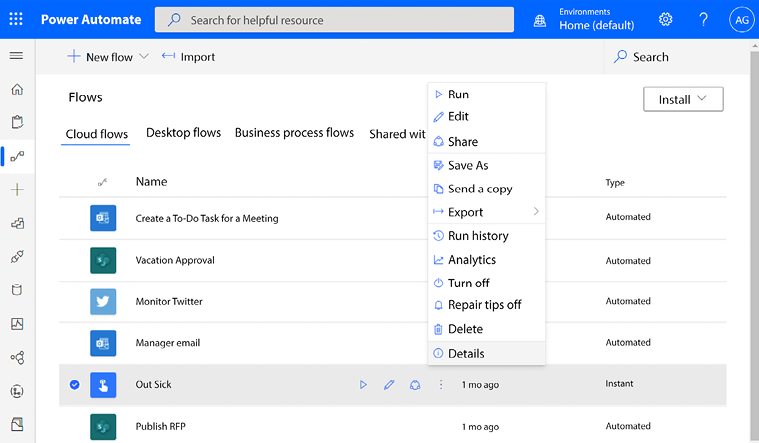Open Data cylinder sidebar icon
The height and width of the screenshot is (443, 759).
(x=17, y=290)
